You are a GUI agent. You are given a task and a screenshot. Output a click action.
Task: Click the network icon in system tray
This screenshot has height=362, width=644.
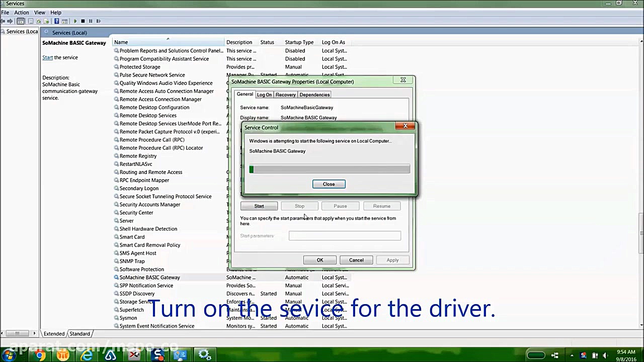555,355
